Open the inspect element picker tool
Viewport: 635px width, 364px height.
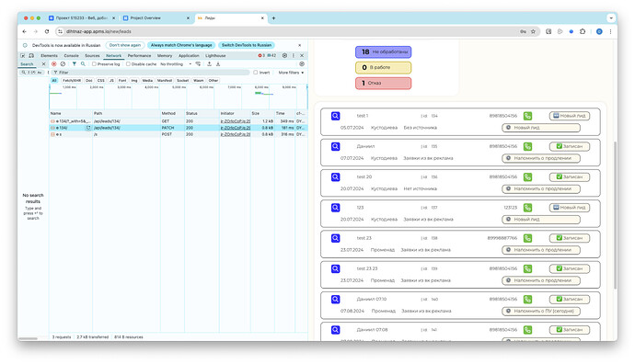tap(23, 55)
